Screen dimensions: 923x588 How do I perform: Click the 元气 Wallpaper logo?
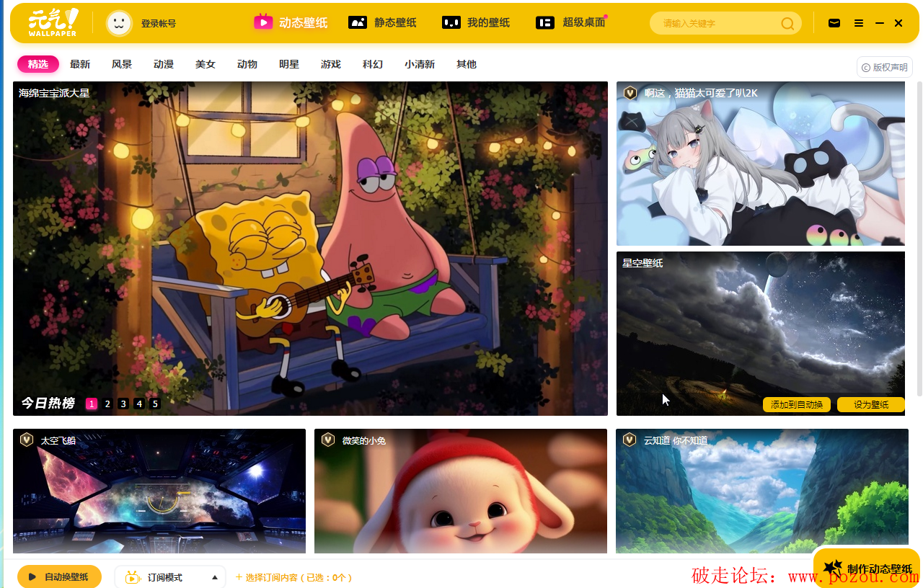pyautogui.click(x=54, y=22)
